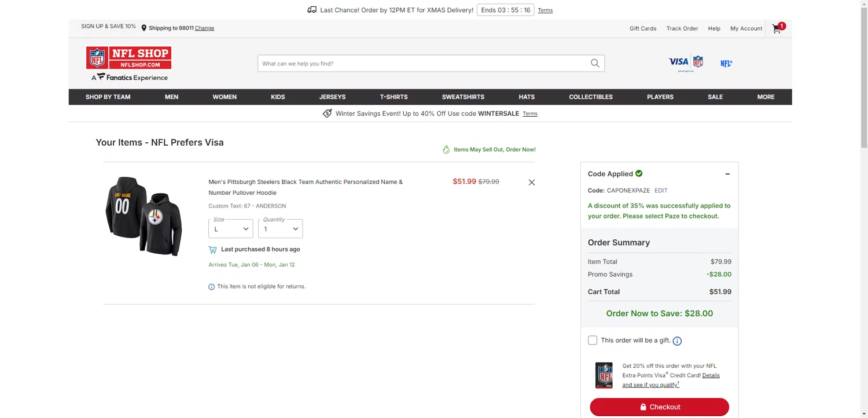Screen dimensions: 868x418
Task: Click the 'Items May Sell Out, Order Now!' text
Action: (x=494, y=150)
